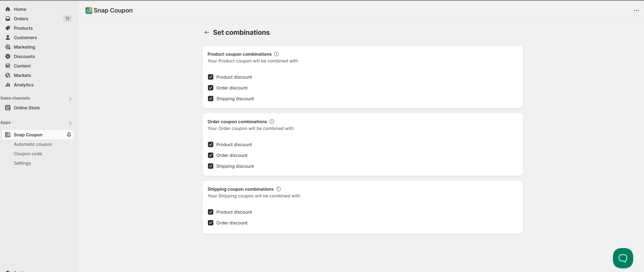The width and height of the screenshot is (644, 272).
Task: Open the chat support bubble
Action: tap(623, 258)
